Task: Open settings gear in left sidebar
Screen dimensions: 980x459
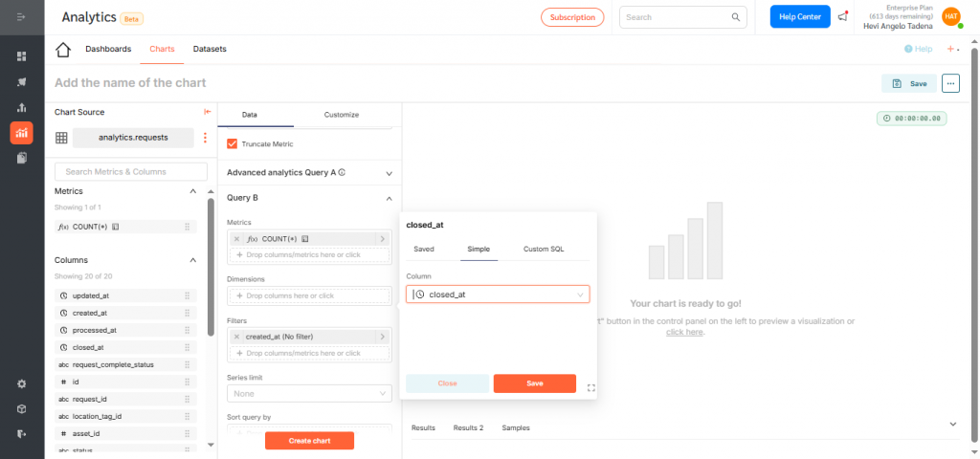Action: pos(21,383)
